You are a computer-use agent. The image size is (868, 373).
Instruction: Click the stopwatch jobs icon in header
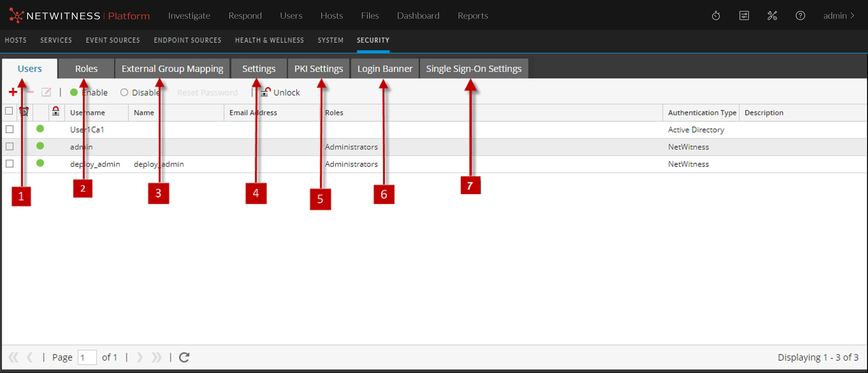[716, 16]
